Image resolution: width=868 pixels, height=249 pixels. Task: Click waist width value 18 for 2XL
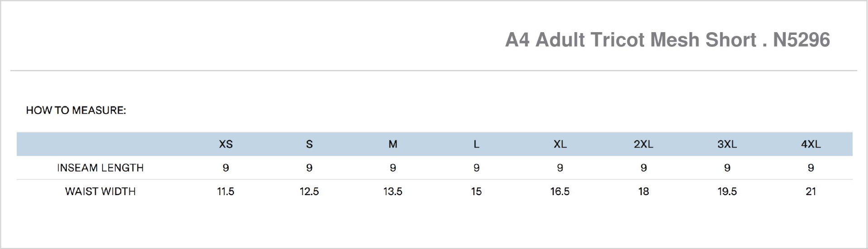click(643, 192)
